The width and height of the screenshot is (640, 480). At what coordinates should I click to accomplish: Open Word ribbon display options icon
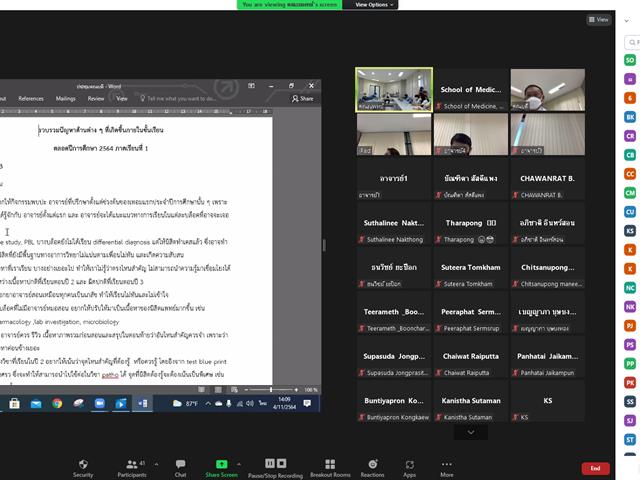(251, 86)
